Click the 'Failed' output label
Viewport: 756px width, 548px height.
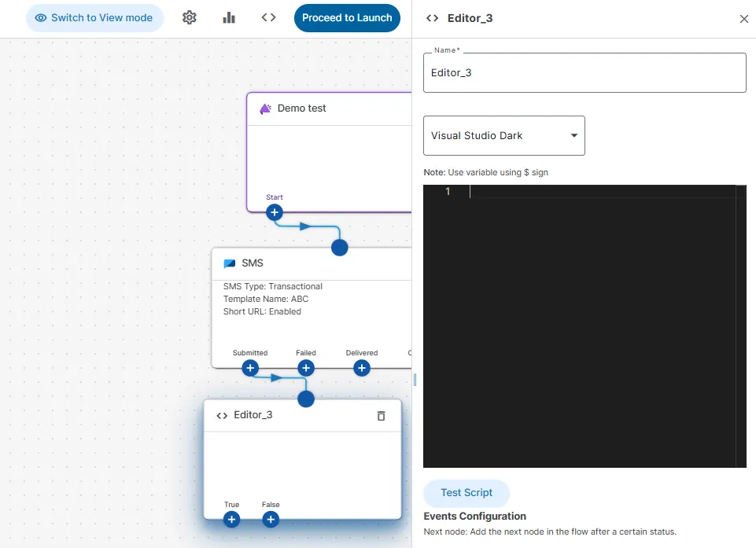coord(306,353)
